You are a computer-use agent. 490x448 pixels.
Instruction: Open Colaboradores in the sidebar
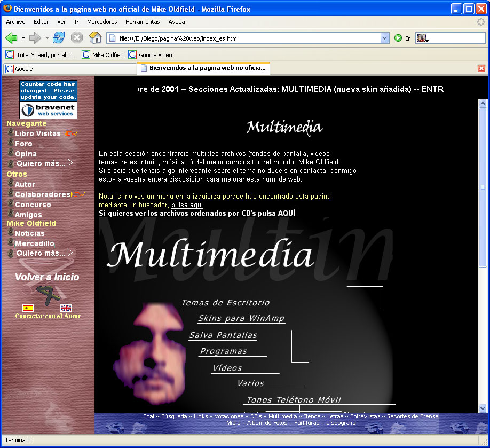(x=43, y=194)
